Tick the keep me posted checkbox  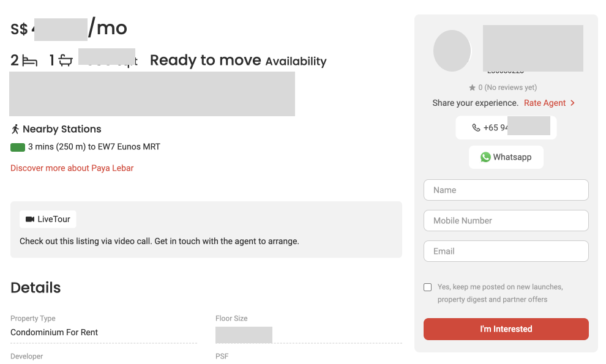coord(427,287)
